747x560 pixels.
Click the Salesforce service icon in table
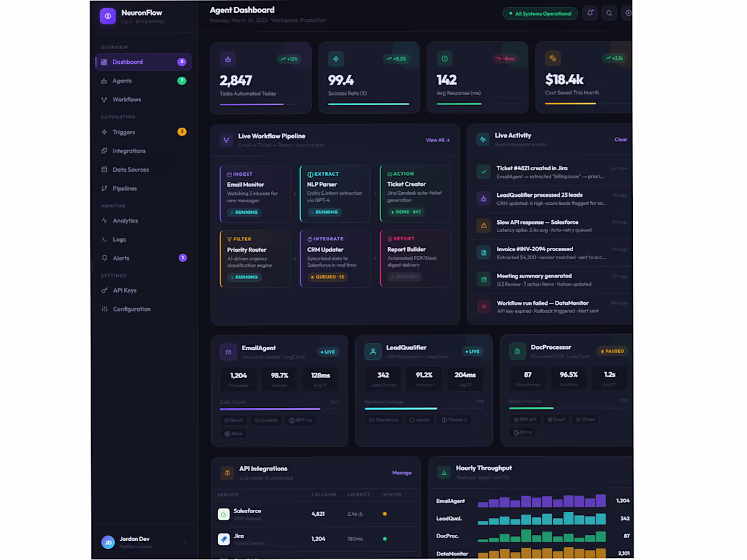[223, 515]
